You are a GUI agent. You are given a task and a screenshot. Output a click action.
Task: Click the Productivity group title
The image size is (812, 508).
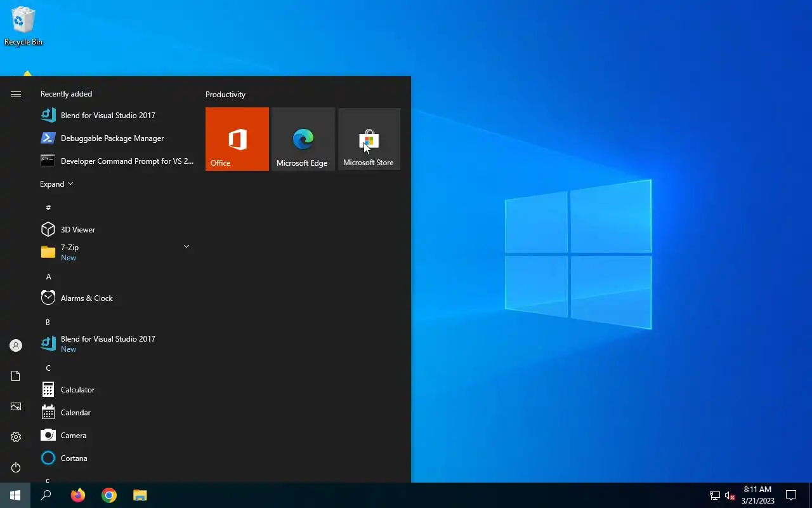click(x=225, y=94)
